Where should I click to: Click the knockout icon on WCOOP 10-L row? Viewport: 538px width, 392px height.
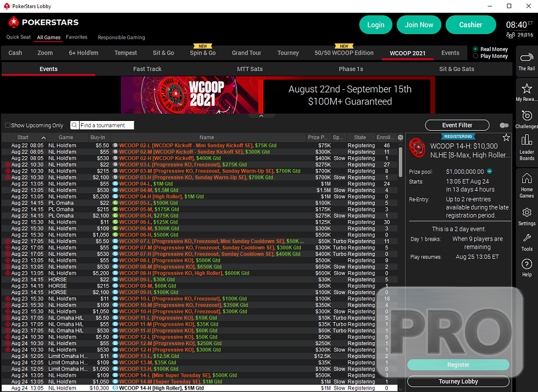[7, 299]
